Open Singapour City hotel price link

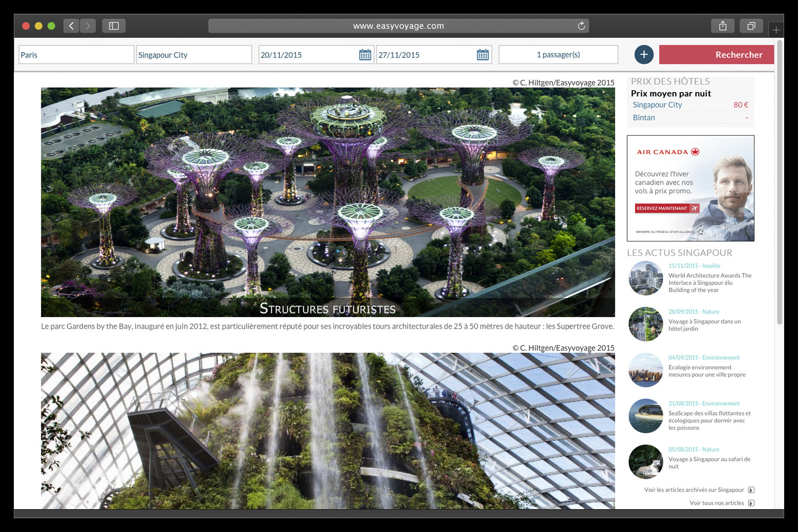pos(657,105)
